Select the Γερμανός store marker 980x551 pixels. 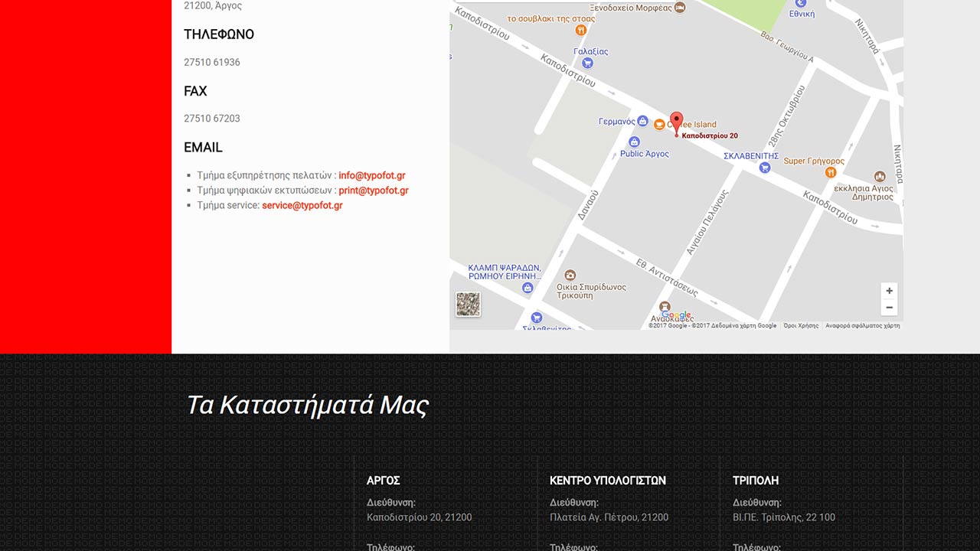642,122
